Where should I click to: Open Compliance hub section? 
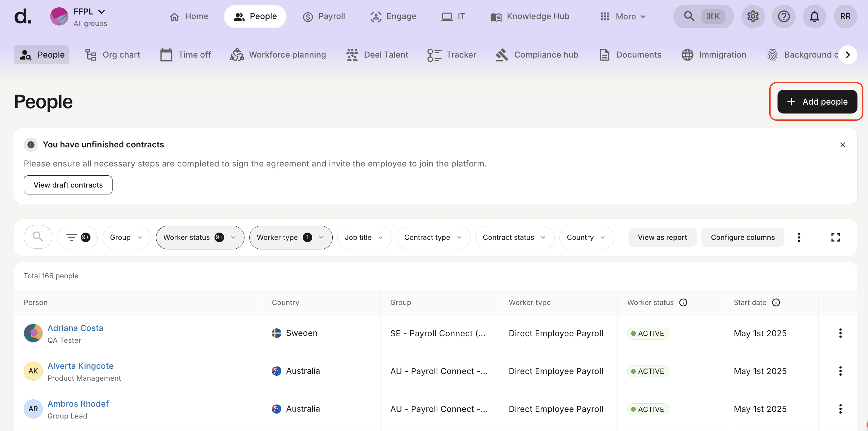[537, 55]
